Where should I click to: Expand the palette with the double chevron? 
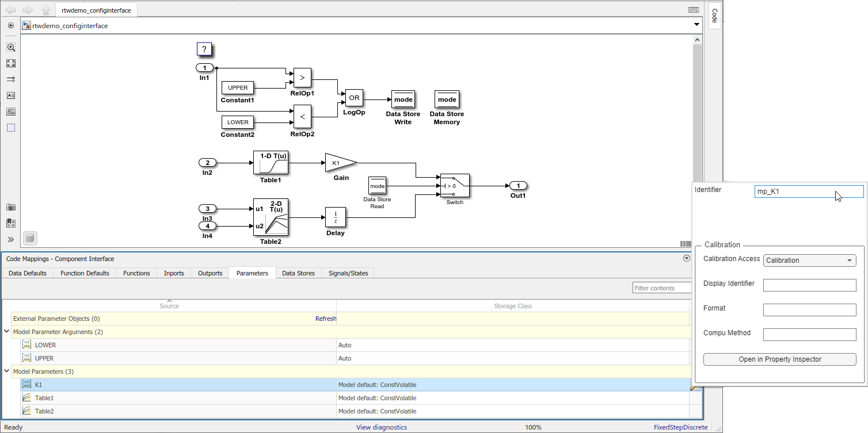[11, 239]
